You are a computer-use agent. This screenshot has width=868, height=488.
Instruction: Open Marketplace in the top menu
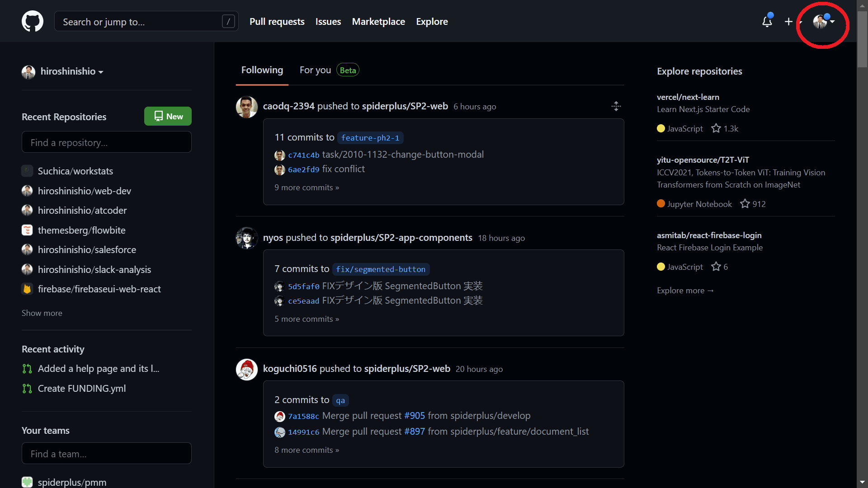[x=378, y=21]
